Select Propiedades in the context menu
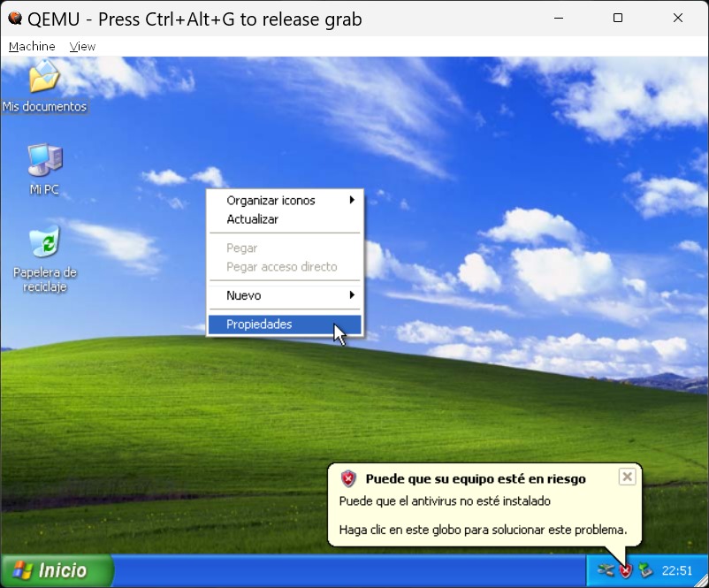 (x=285, y=325)
